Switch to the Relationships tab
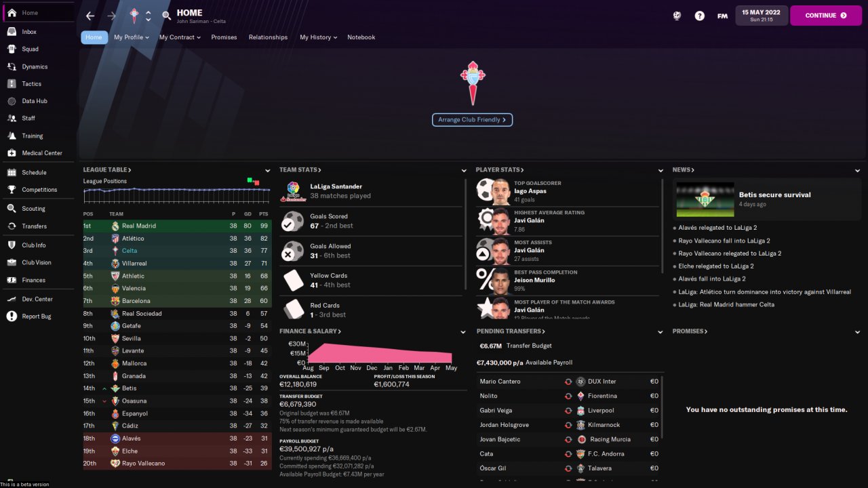The image size is (868, 488). click(x=268, y=37)
